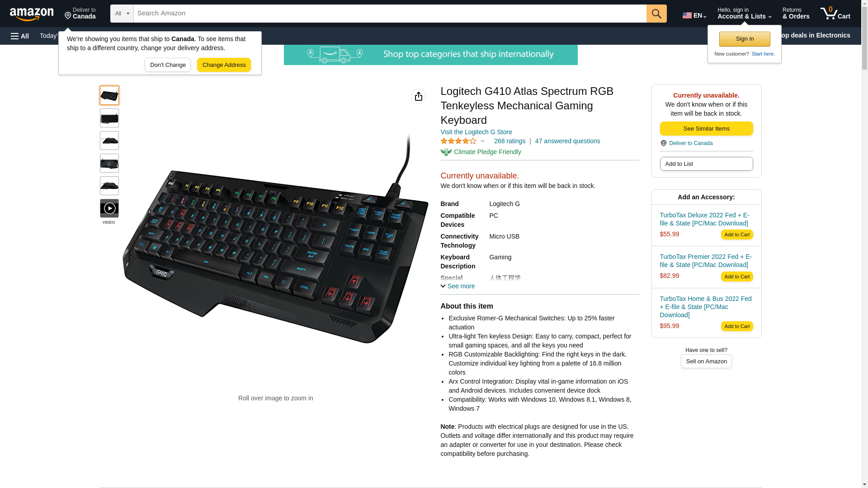Screen dimensions: 868x488
Task: Click the share icon on product image
Action: pyautogui.click(x=419, y=96)
